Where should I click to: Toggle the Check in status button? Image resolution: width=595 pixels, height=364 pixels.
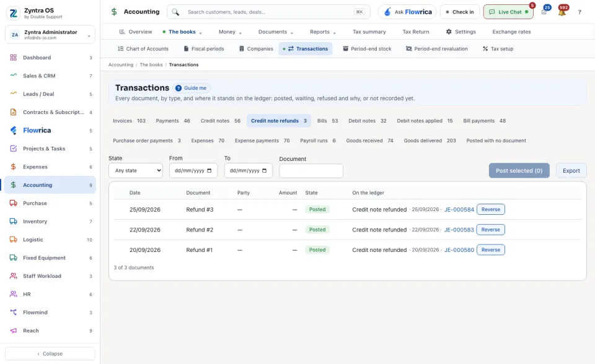pyautogui.click(x=460, y=12)
